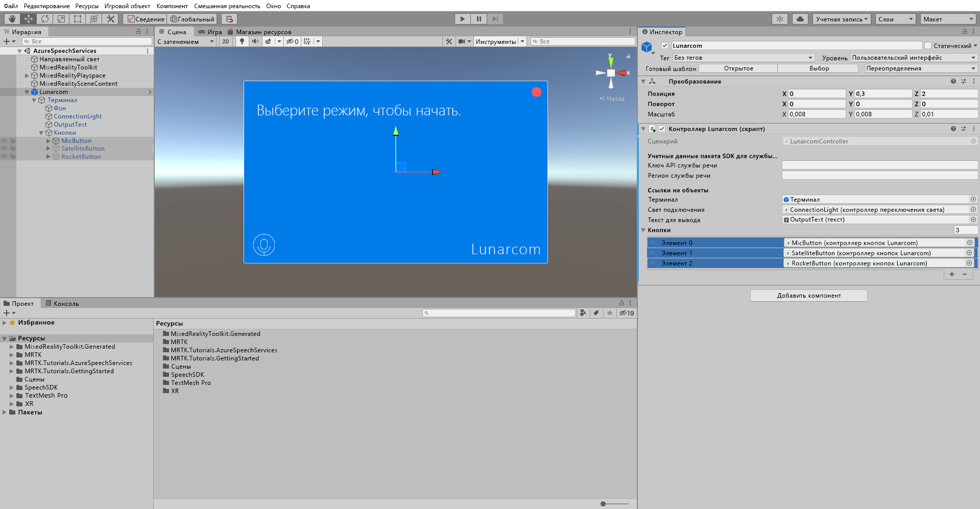Viewport: 980px width, 509px height.
Task: Click prefab Открытое button
Action: point(738,68)
